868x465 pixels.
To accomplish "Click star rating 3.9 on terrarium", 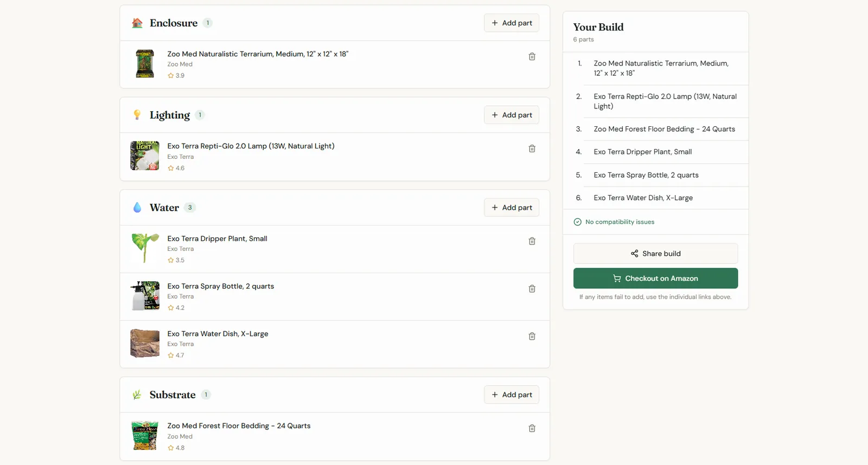I will 176,76.
